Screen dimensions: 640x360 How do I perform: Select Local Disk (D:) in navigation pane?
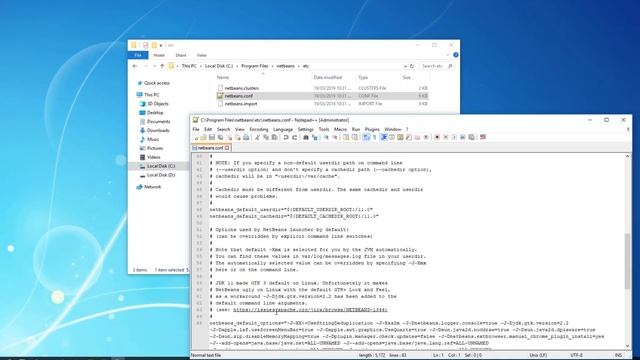pyautogui.click(x=161, y=175)
